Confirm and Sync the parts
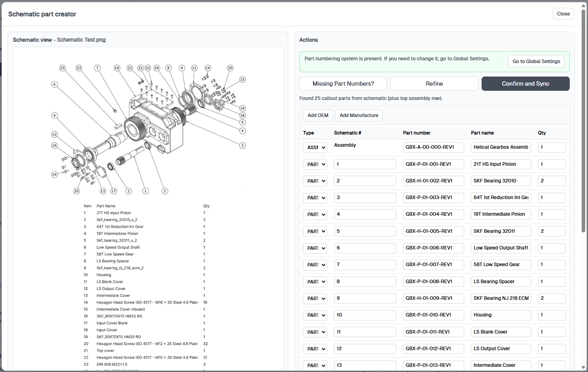 (x=525, y=84)
